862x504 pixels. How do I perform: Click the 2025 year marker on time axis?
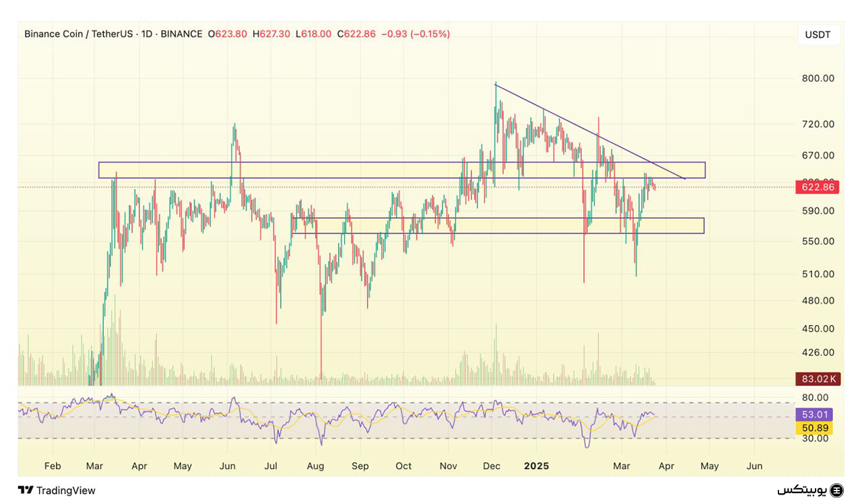coord(537,466)
